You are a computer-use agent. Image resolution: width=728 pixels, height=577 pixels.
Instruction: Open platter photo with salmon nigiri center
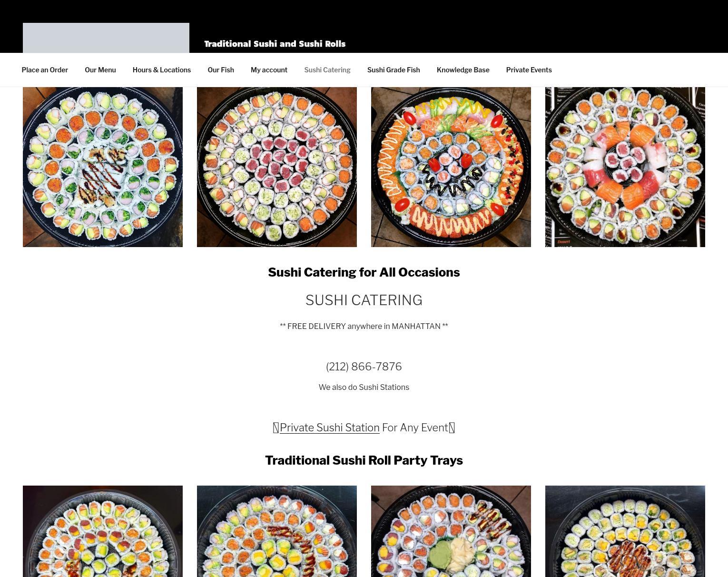pos(625,167)
